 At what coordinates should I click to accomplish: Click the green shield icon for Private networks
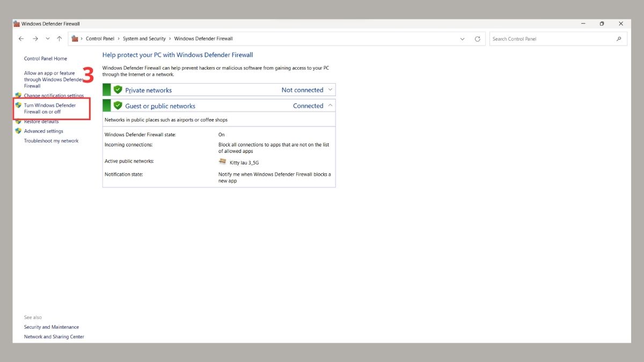[118, 90]
